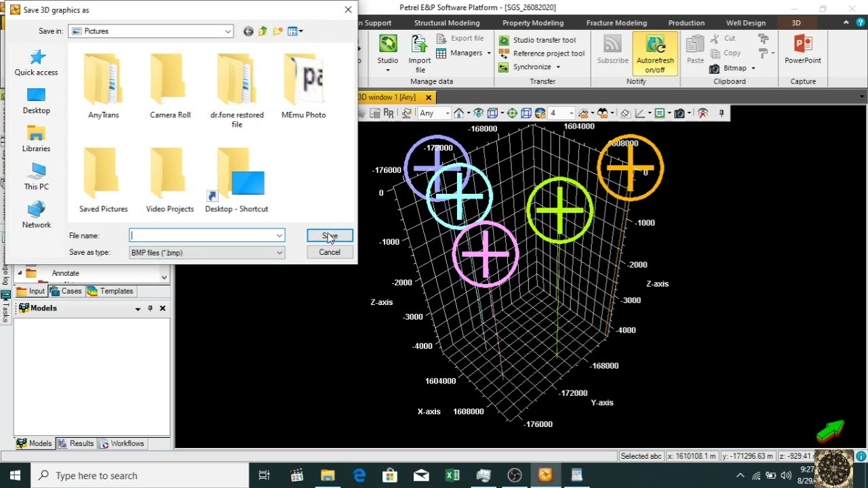Switch to Property Modeling ribbon tab
Image resolution: width=868 pixels, height=488 pixels.
point(533,23)
